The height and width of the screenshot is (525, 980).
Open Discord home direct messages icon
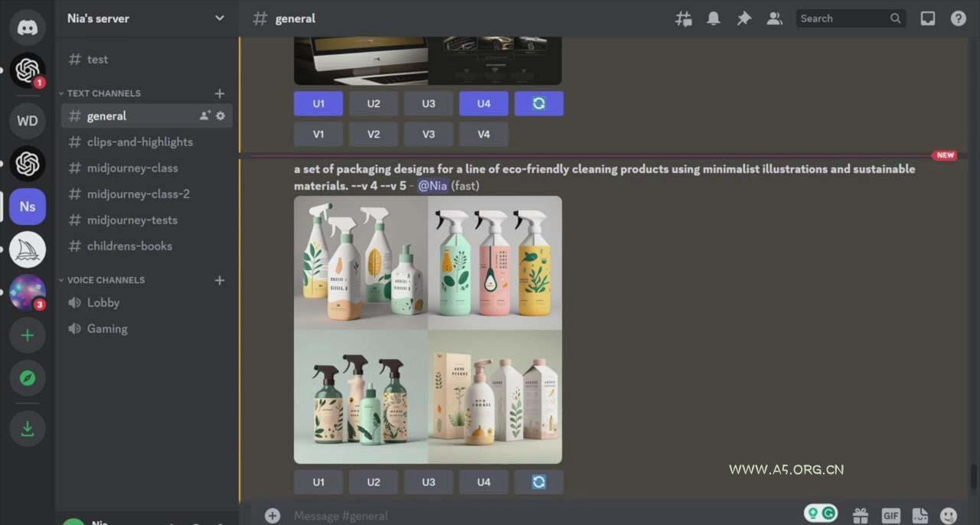[x=28, y=27]
